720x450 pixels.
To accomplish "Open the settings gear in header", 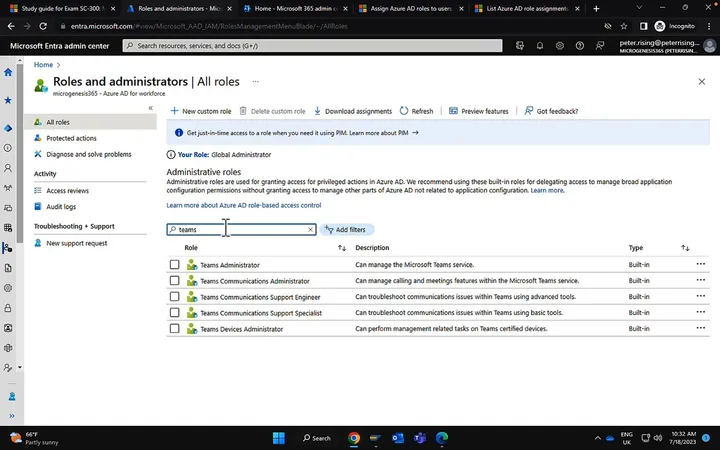I will coord(560,45).
